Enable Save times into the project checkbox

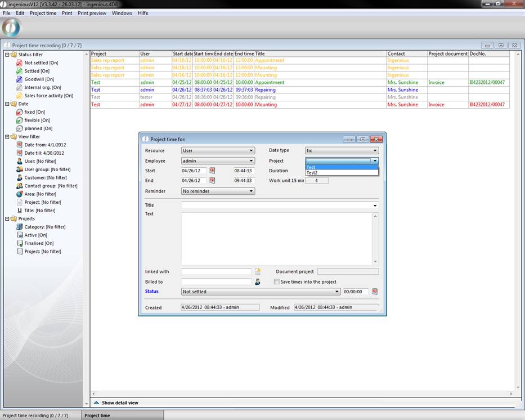click(x=276, y=282)
